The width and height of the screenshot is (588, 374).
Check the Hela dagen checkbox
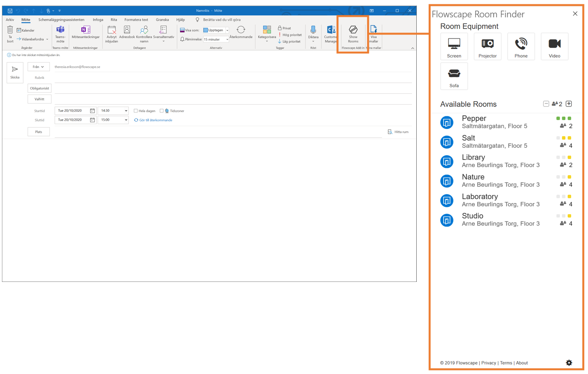click(136, 111)
